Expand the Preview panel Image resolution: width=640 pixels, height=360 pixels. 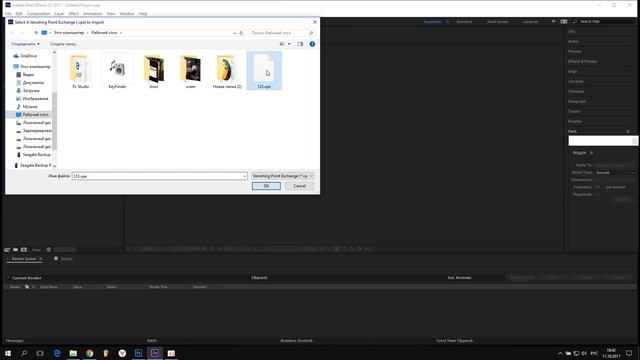click(575, 51)
